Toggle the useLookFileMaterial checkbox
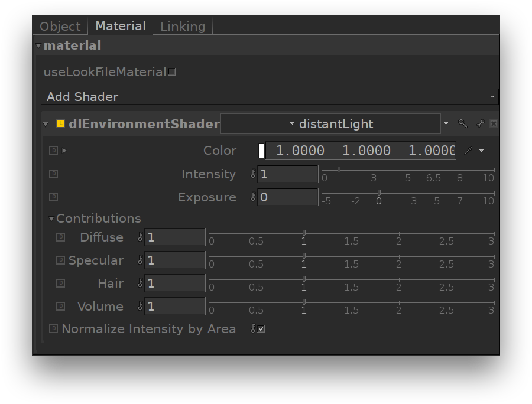Image resolution: width=532 pixels, height=404 pixels. tap(171, 72)
